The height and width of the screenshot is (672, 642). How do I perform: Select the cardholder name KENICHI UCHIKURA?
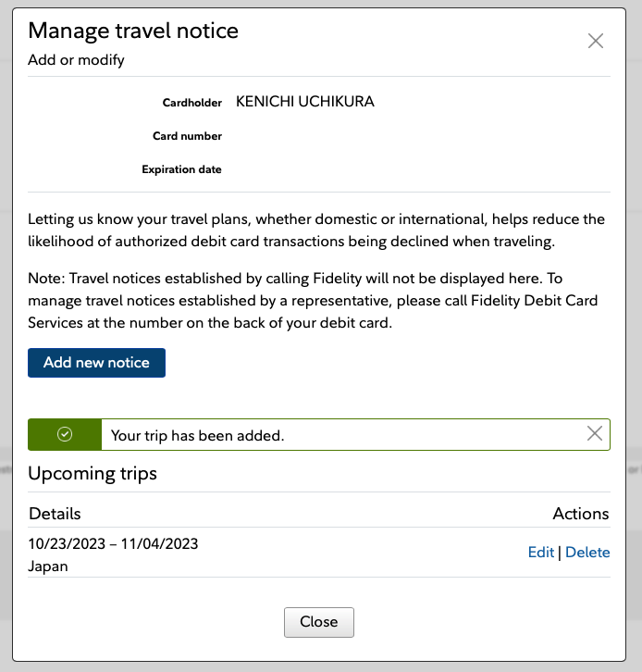[x=305, y=102]
